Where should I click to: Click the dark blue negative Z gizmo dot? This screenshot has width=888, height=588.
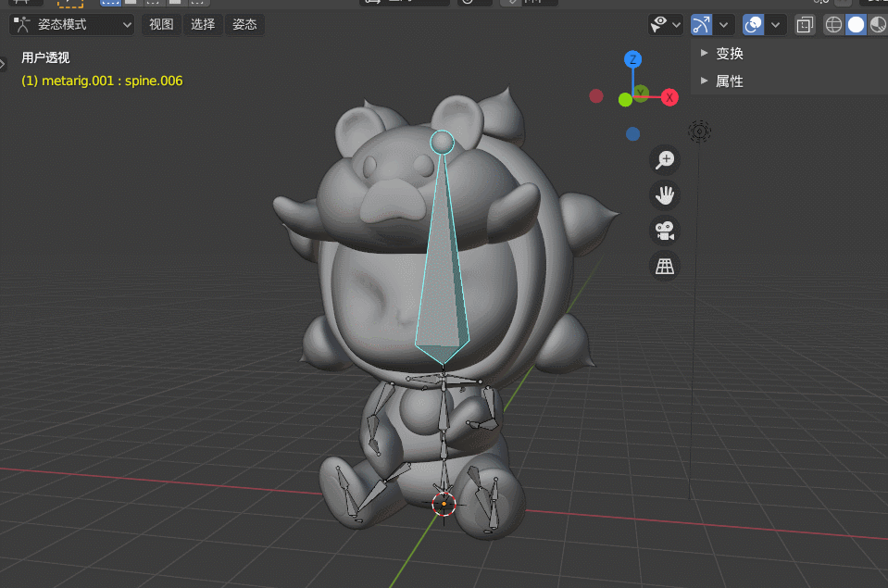point(632,133)
